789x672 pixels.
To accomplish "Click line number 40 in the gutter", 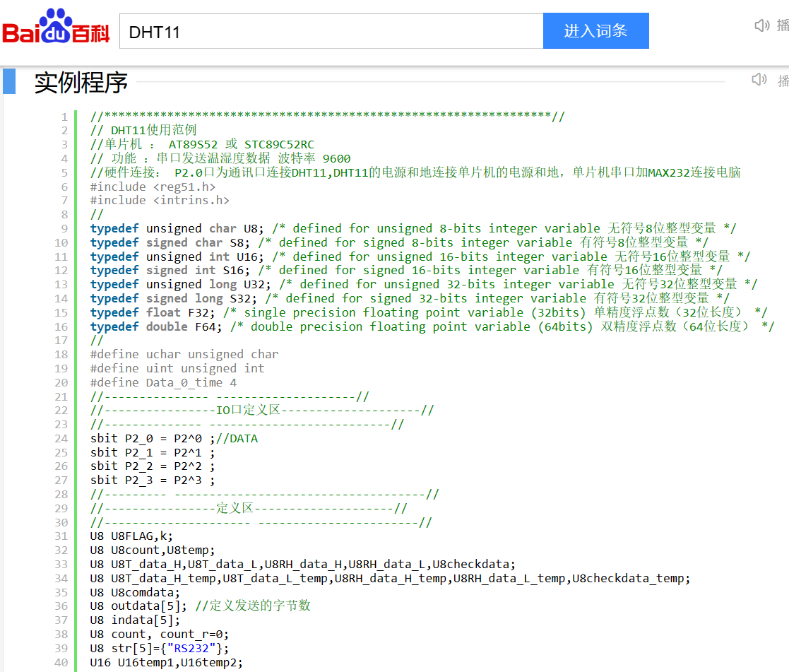I will [61, 662].
